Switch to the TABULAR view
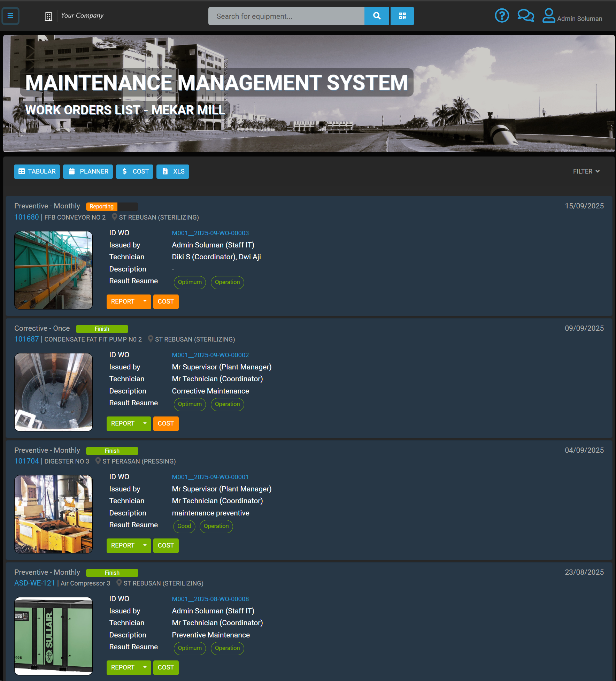 click(x=37, y=171)
